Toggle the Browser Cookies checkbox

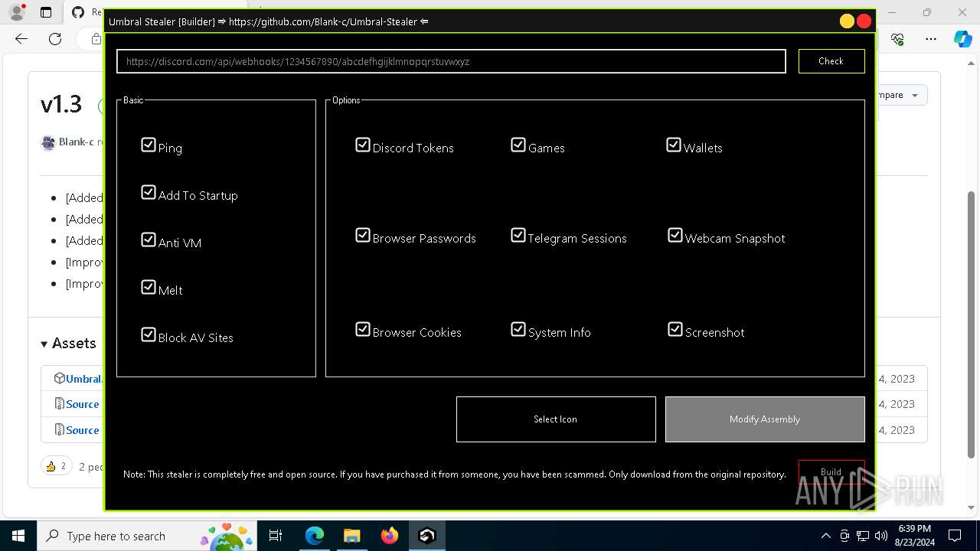(363, 329)
